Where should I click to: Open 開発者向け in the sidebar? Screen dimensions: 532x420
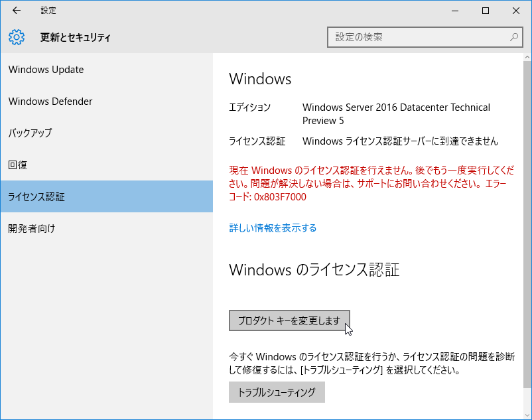[x=107, y=228]
